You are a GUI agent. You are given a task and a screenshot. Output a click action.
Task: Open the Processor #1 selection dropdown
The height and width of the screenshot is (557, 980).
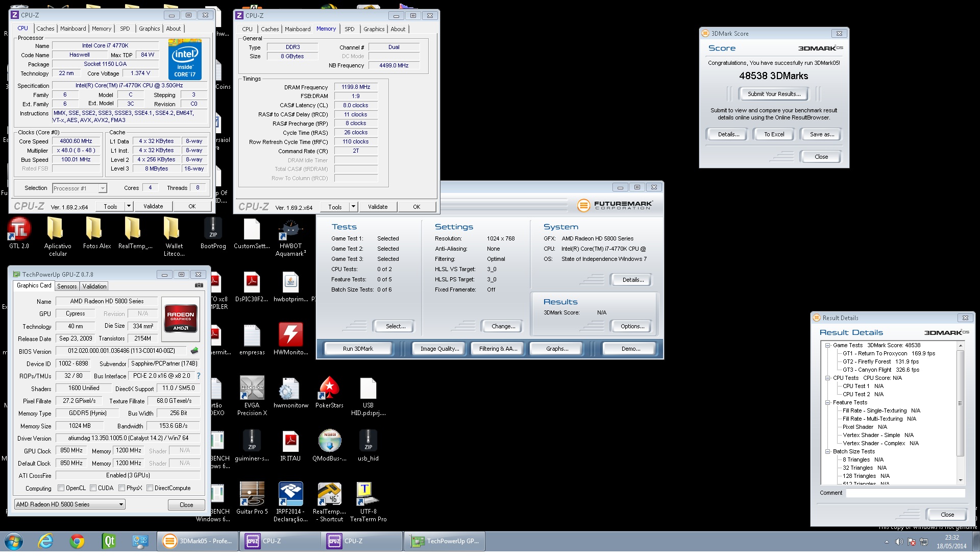[79, 188]
